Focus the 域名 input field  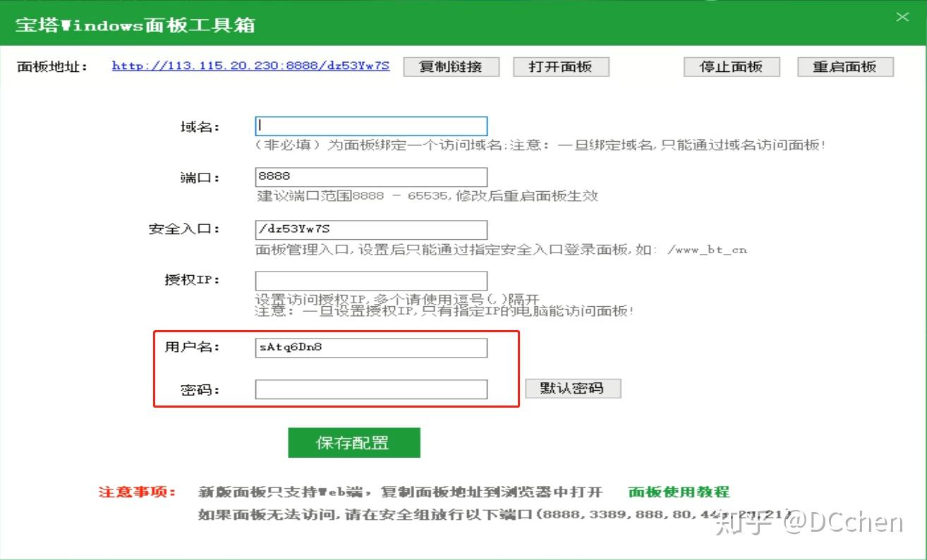[371, 126]
